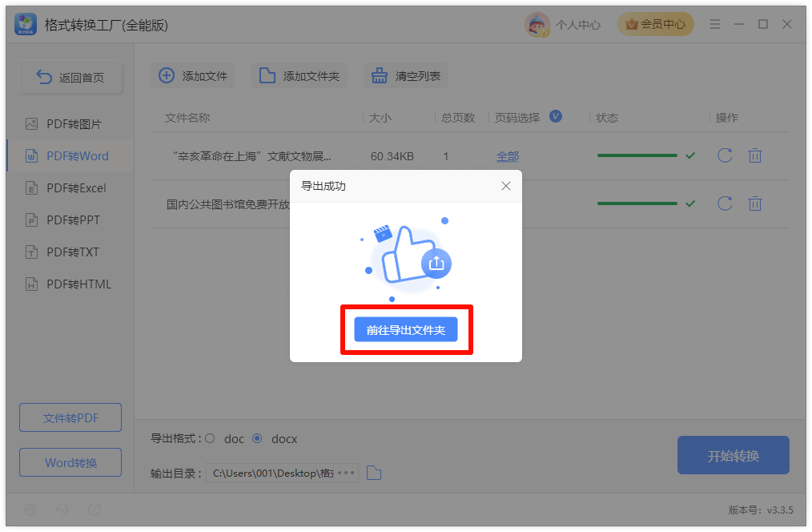Re-convert the 国内公共图书馆 file via refresh icon
The width and height of the screenshot is (812, 532).
pyautogui.click(x=725, y=204)
